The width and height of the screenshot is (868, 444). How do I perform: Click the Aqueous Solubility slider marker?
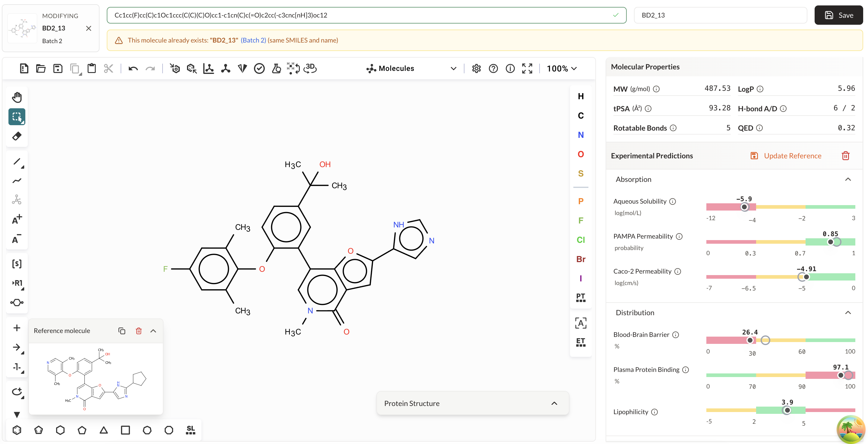(744, 207)
